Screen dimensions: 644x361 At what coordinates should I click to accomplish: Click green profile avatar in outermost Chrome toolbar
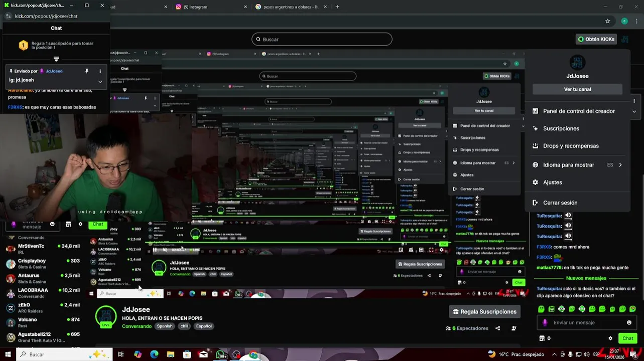point(624,21)
